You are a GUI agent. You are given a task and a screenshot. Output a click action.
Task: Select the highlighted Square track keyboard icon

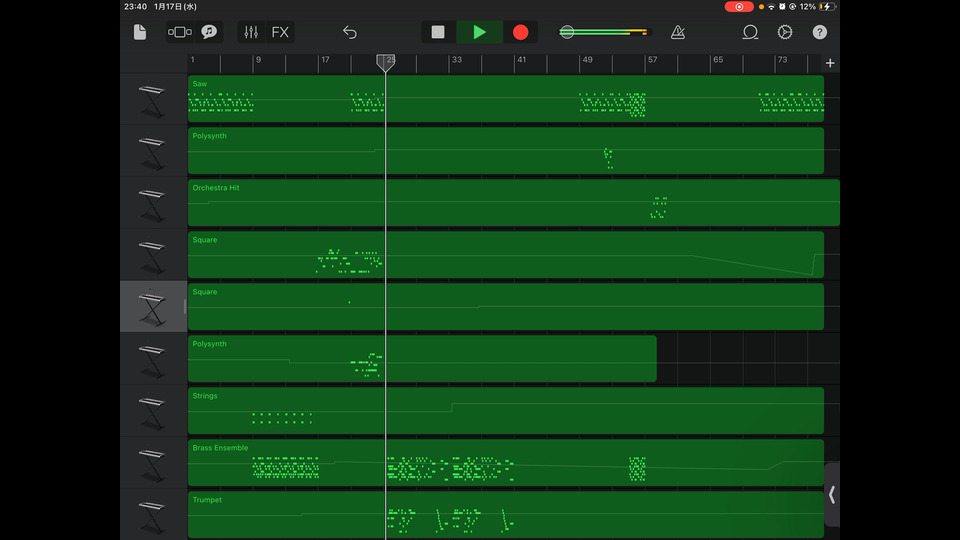coord(152,307)
